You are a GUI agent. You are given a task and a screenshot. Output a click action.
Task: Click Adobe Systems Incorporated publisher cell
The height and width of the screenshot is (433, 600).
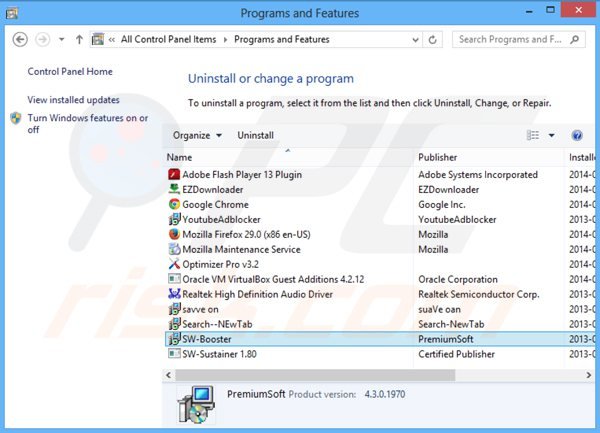coord(478,175)
